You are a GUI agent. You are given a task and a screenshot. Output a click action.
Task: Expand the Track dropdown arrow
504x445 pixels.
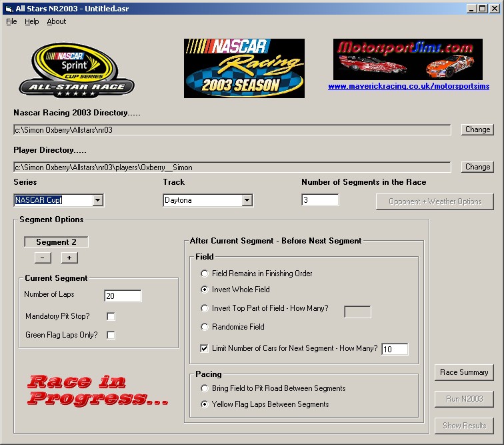pos(247,200)
